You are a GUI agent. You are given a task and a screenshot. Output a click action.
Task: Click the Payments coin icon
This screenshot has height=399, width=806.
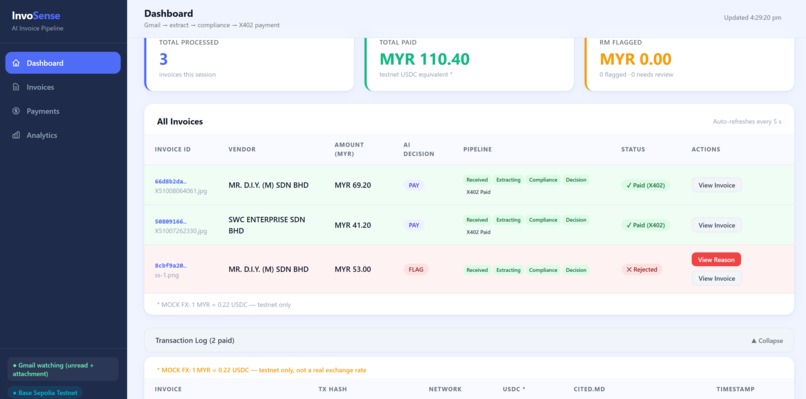coord(16,111)
